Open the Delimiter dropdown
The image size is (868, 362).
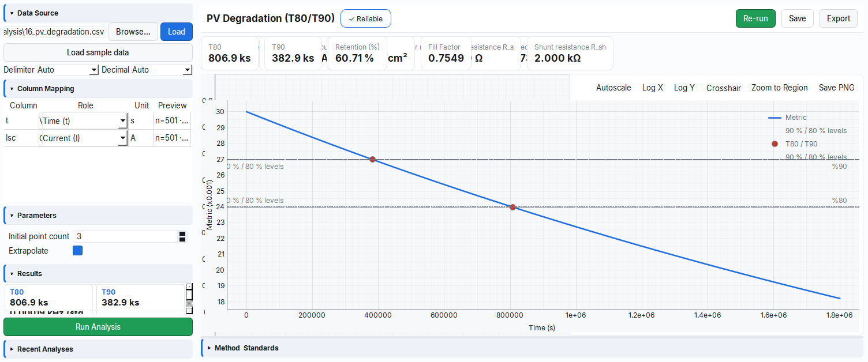tap(68, 70)
